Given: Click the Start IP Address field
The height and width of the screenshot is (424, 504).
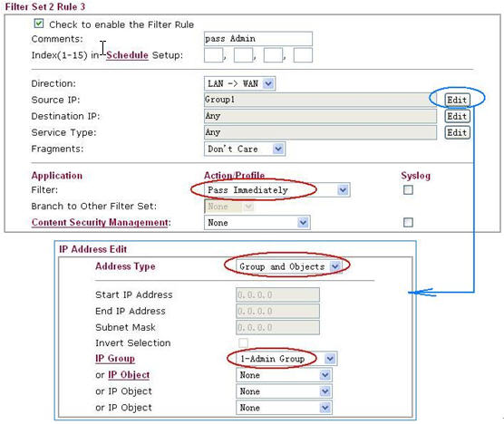Looking at the screenshot, I should point(277,294).
